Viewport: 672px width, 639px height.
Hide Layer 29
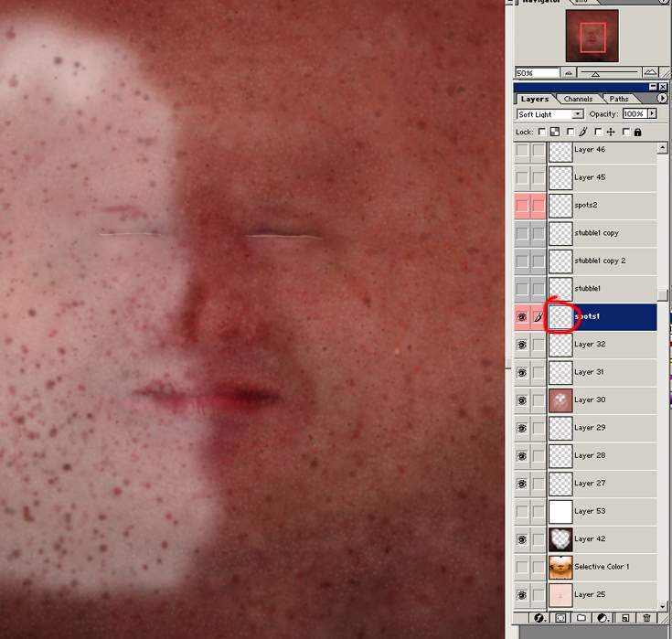click(522, 429)
